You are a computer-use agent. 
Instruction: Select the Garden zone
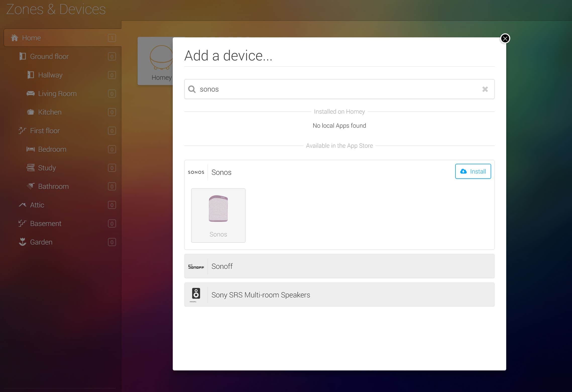62,242
